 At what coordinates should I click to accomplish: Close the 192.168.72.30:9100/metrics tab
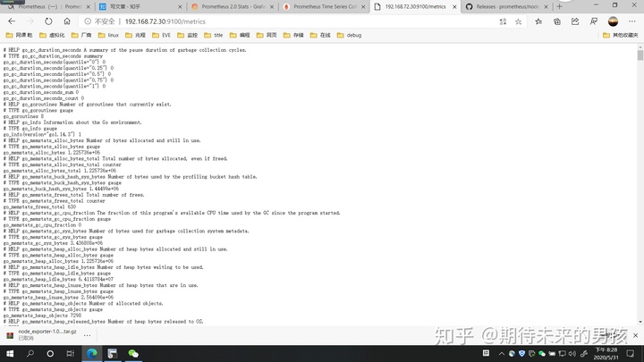454,6
